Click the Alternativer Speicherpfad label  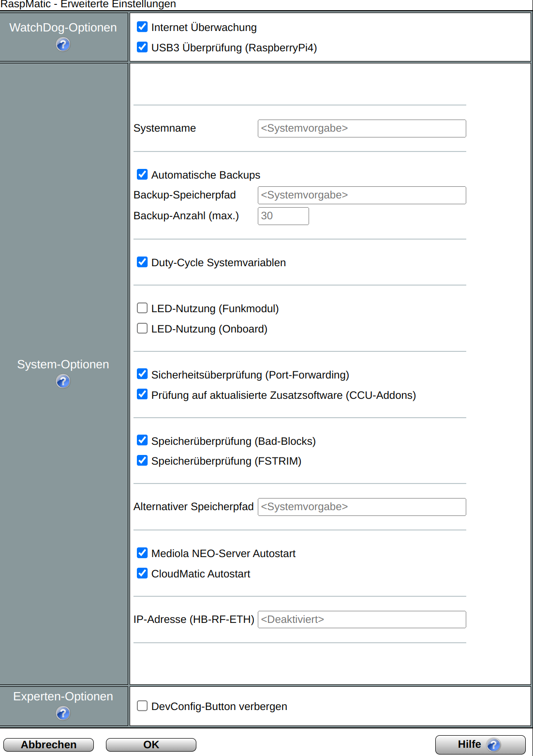(x=193, y=507)
